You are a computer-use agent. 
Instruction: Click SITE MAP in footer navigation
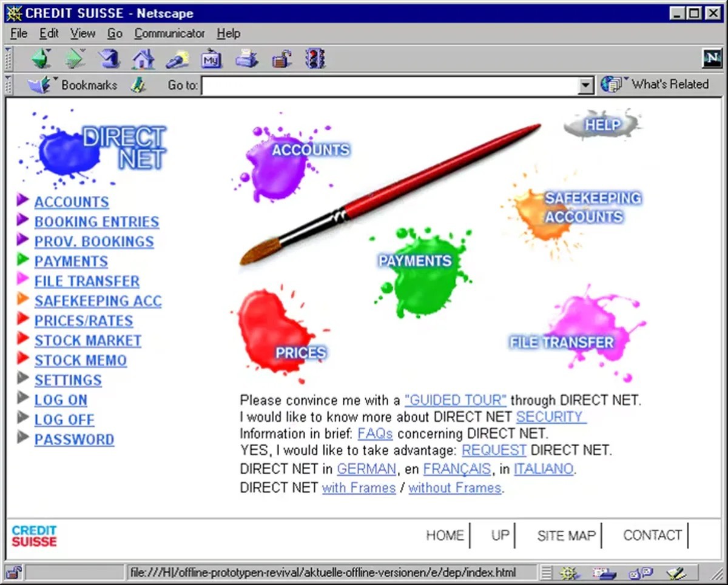click(567, 536)
